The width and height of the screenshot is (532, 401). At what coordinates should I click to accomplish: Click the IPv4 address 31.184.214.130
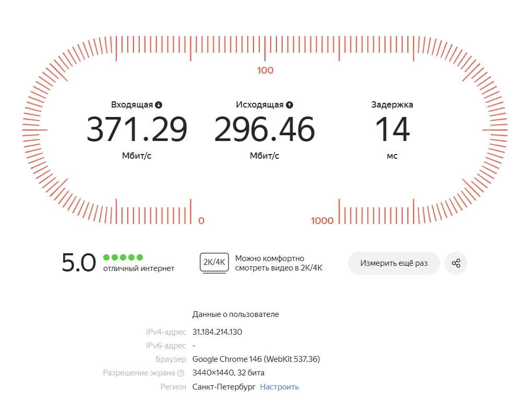[217, 332]
